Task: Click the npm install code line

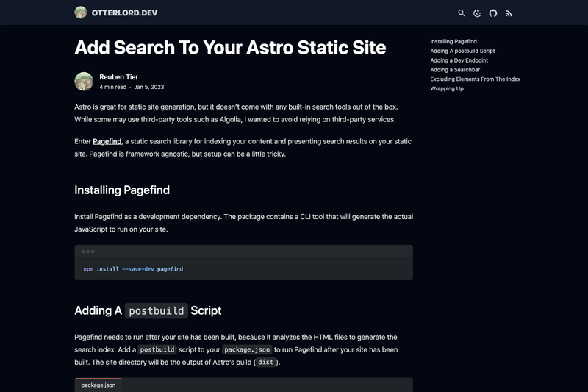Action: pyautogui.click(x=133, y=269)
